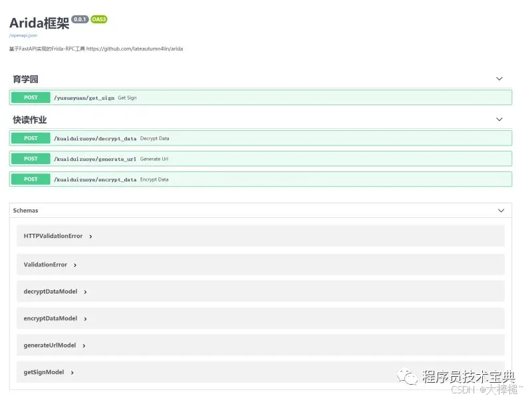Screen dimensions: 532x400
Task: Click the Generate Url summary text
Action: tap(154, 159)
